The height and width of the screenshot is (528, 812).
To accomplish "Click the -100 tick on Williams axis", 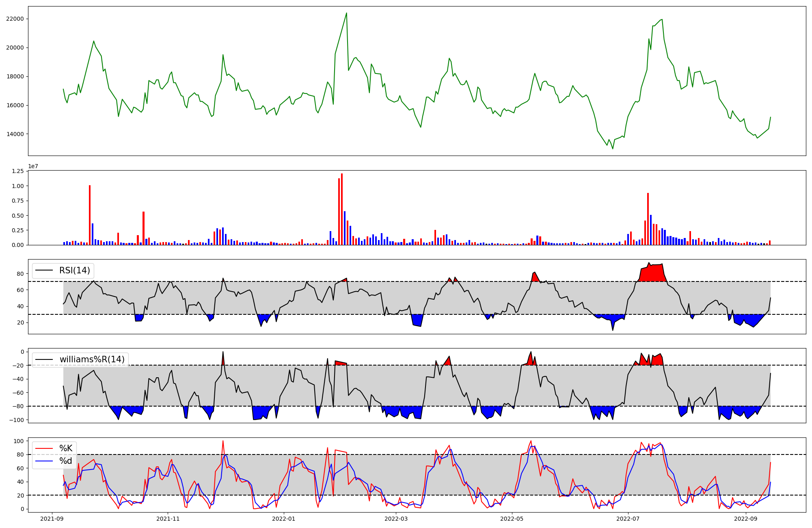I will pyautogui.click(x=17, y=420).
